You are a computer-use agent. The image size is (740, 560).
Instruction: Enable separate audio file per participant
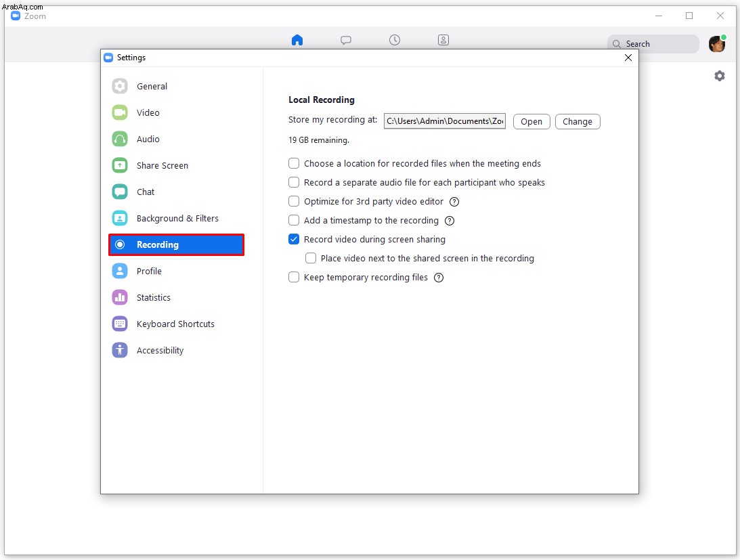294,182
